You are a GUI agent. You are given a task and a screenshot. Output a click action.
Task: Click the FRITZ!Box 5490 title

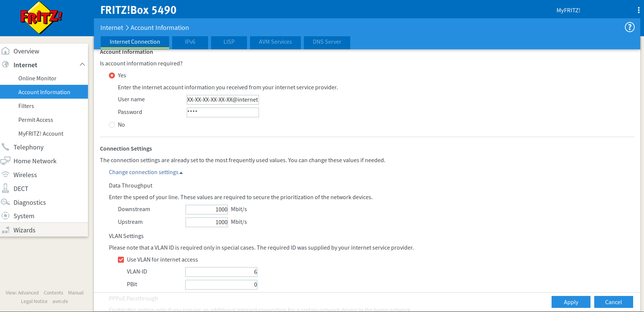point(138,10)
